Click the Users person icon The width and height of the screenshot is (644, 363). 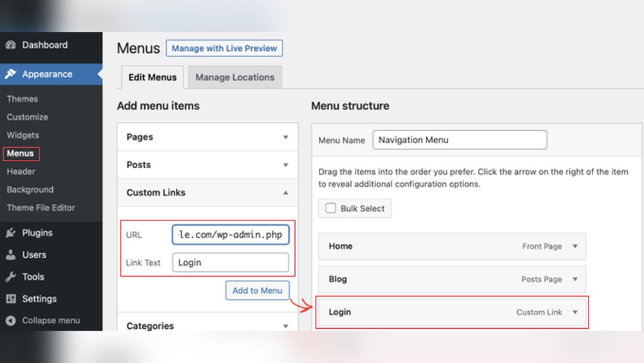tap(11, 255)
